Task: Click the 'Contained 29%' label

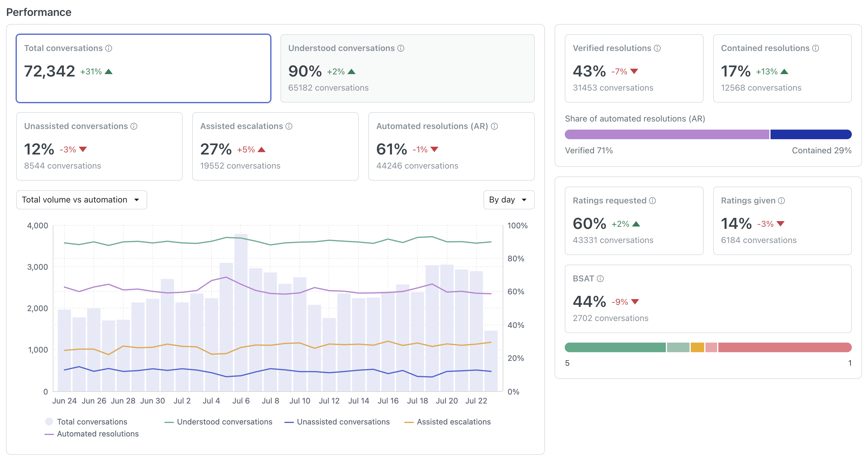Action: (x=822, y=150)
